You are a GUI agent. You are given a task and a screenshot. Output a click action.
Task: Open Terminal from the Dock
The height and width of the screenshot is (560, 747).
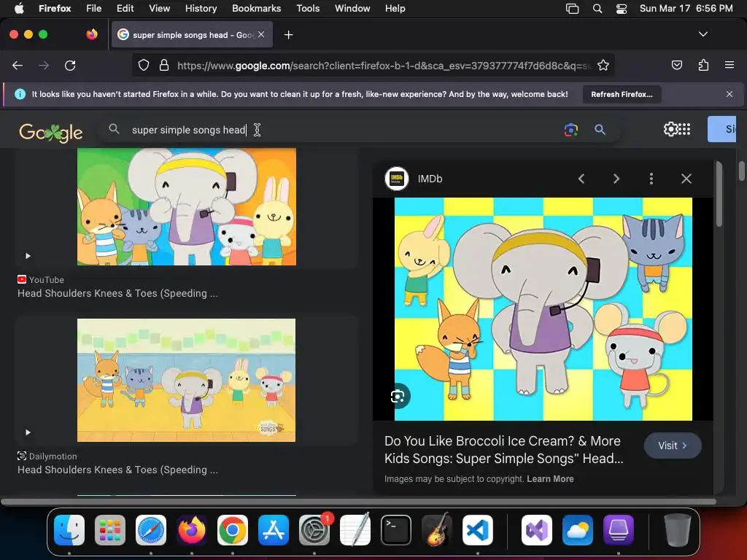pyautogui.click(x=396, y=530)
